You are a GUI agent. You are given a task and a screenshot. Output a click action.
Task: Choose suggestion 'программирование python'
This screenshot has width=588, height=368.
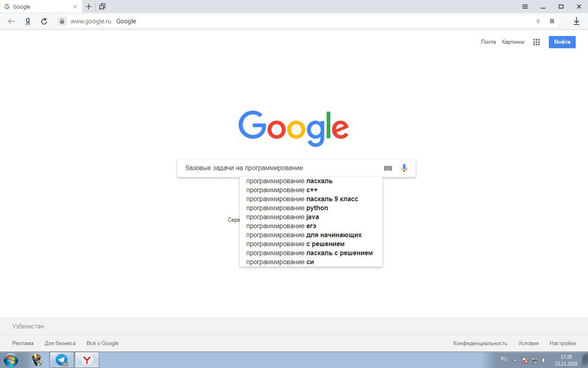(311, 208)
